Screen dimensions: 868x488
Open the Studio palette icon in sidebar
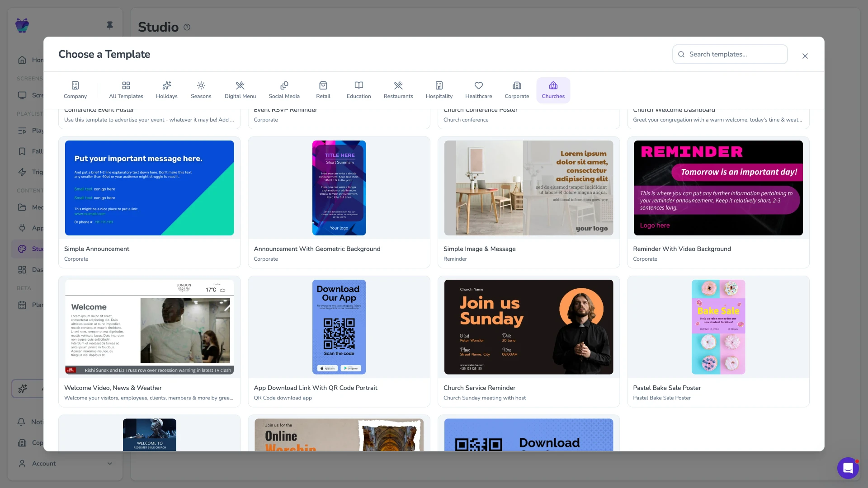pos(22,249)
